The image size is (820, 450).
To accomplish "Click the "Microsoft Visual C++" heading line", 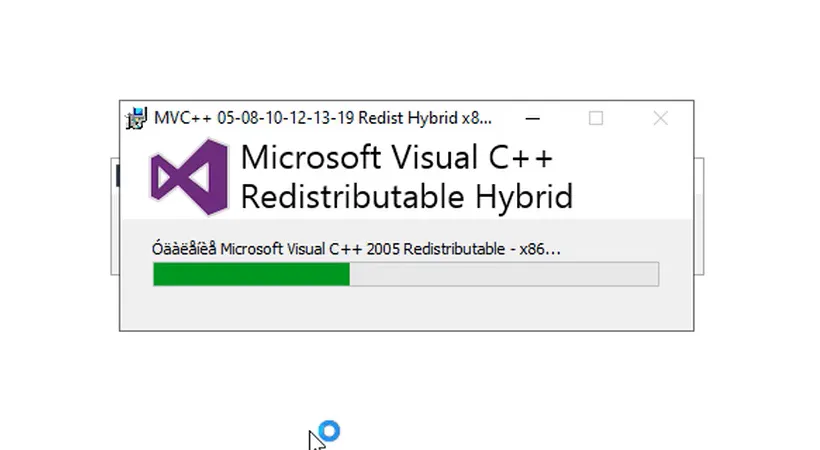I will tap(397, 158).
